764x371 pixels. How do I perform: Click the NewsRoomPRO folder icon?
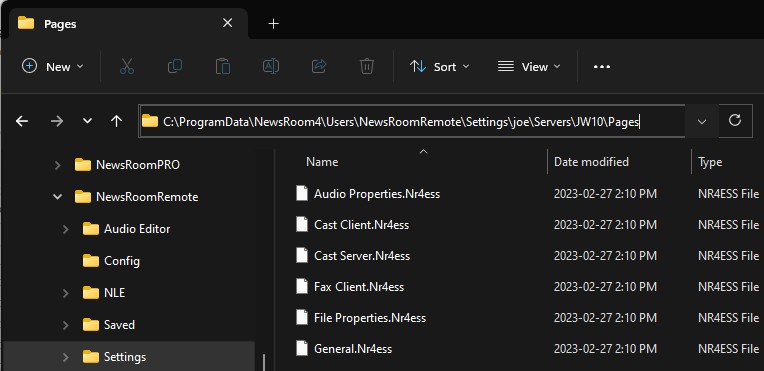click(83, 165)
